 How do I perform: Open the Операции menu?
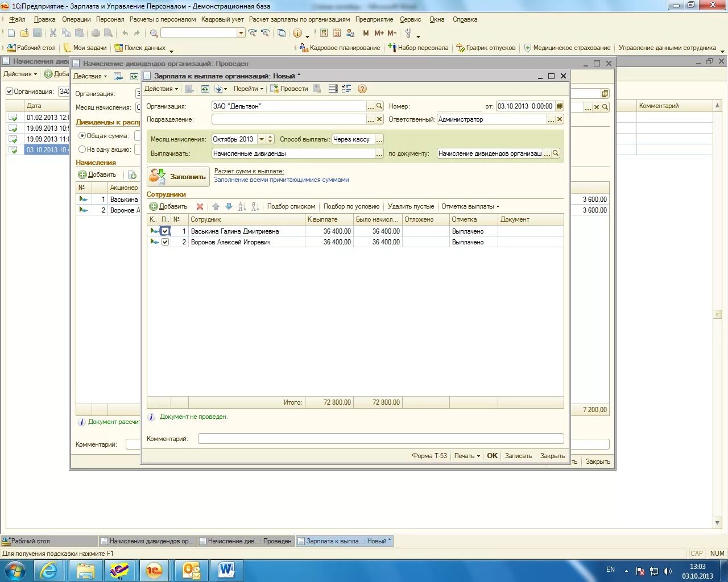coord(76,19)
